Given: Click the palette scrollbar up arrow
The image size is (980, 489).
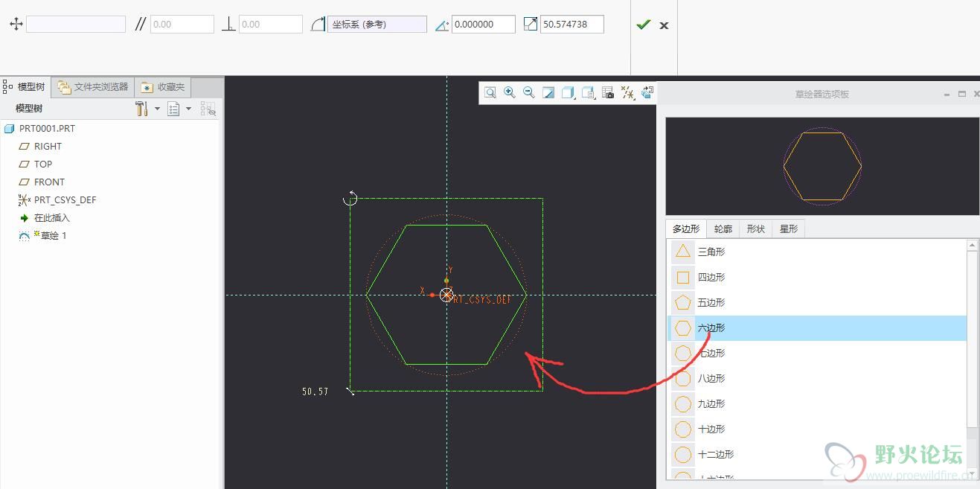Looking at the screenshot, I should point(973,245).
